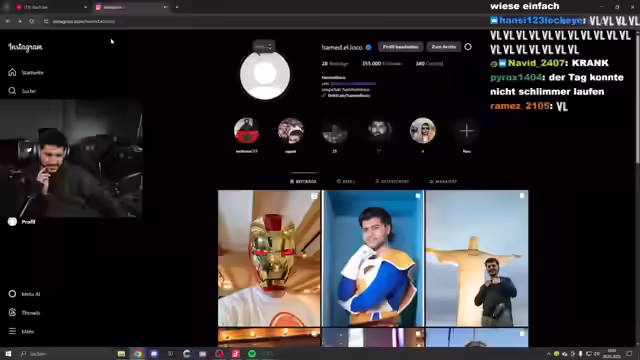The image size is (640, 360).
Task: Open the Suche search icon
Action: [x=12, y=91]
